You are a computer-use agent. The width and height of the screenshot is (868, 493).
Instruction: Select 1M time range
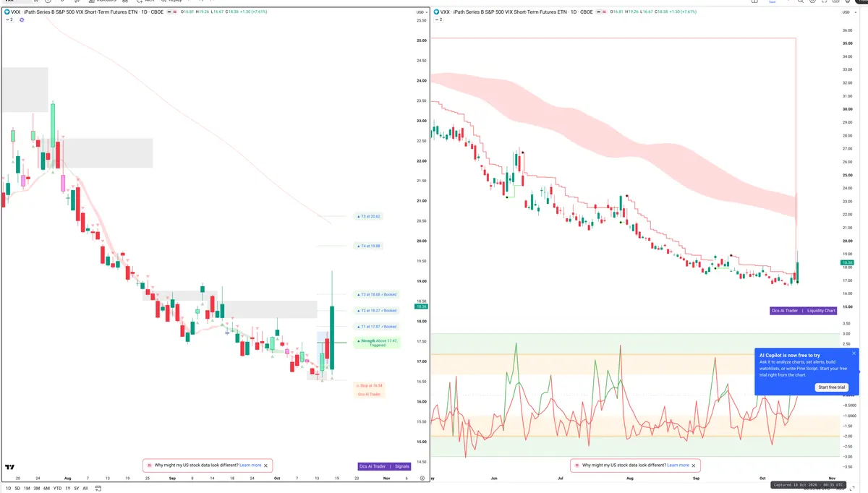27,489
